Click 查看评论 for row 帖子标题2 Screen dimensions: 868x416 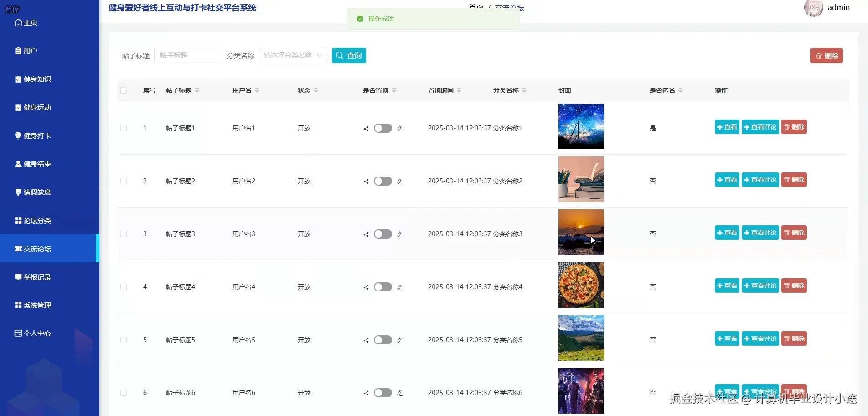coord(760,180)
